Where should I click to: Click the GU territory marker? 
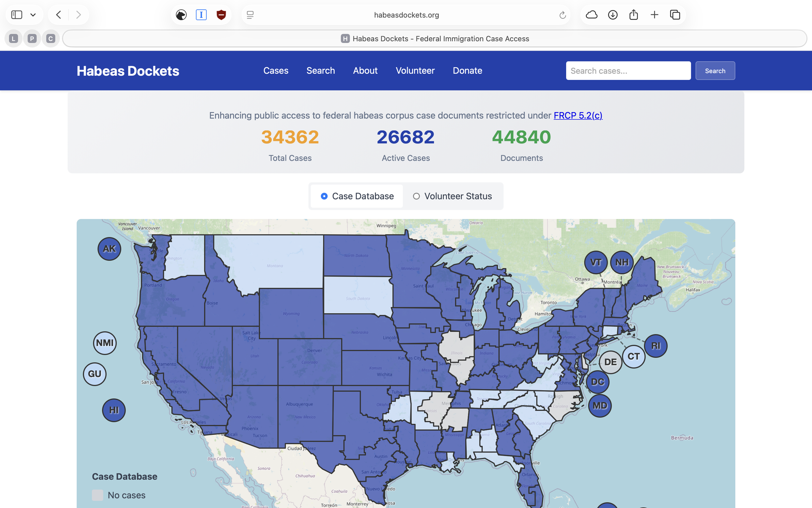tap(95, 374)
